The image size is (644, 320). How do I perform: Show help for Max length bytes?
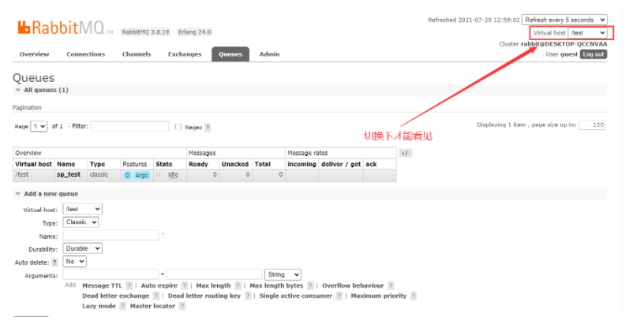pos(310,286)
